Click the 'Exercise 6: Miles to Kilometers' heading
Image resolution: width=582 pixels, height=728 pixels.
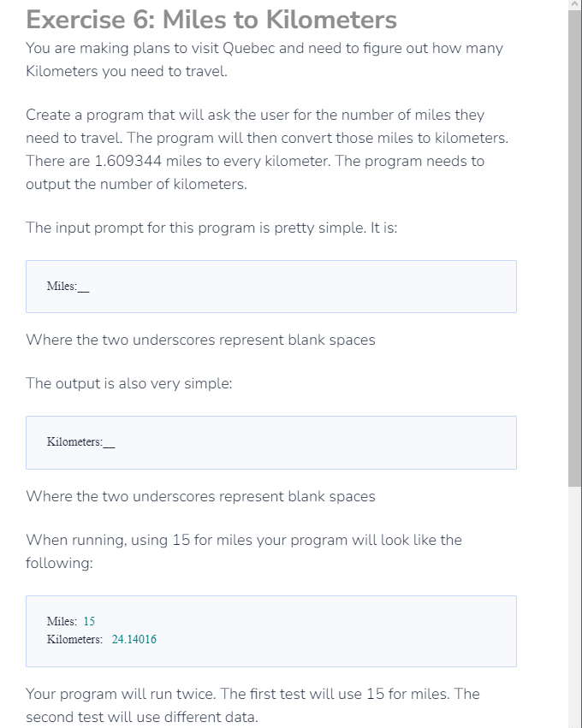tap(211, 20)
